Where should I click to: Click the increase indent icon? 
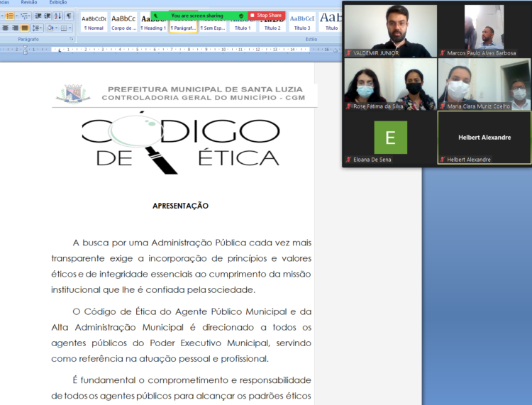[x=47, y=16]
